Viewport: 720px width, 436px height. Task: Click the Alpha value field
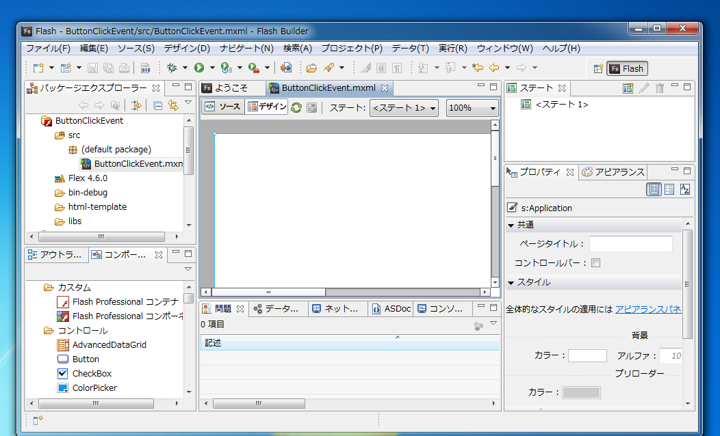point(670,356)
